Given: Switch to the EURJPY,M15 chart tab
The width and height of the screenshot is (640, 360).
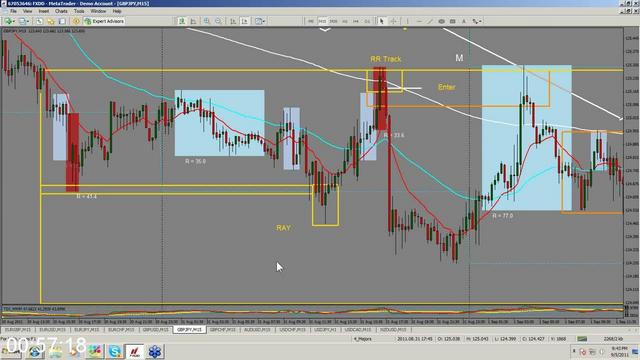Looking at the screenshot, I should (87, 329).
